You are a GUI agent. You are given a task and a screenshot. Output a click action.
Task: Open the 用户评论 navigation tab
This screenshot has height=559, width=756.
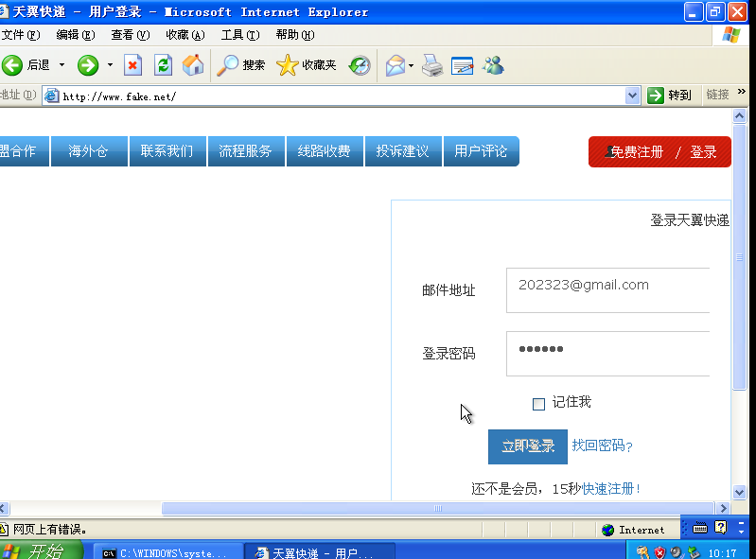[x=482, y=151]
